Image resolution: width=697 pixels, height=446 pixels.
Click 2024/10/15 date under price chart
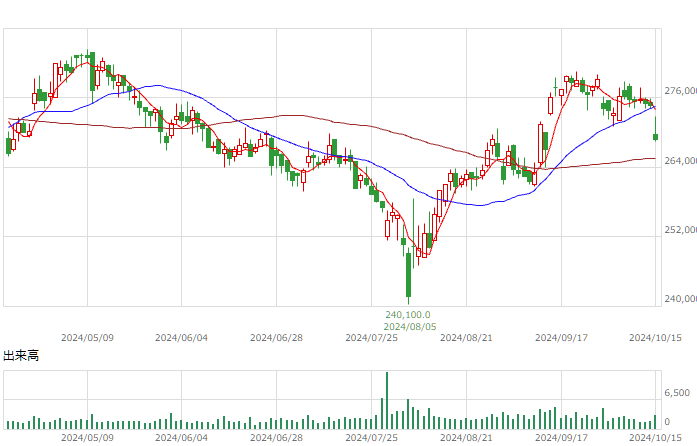pos(655,338)
